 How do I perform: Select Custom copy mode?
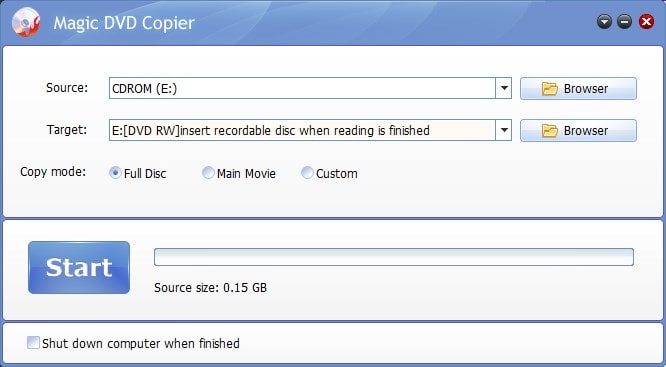click(x=307, y=173)
